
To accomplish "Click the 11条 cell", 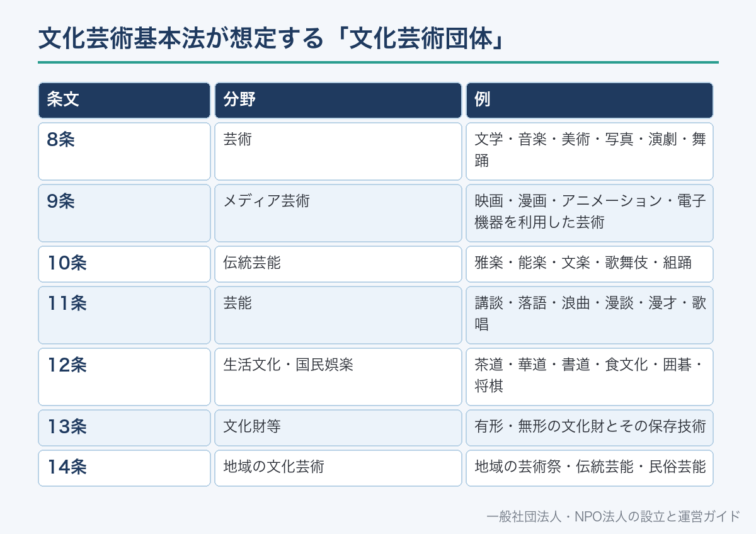I will (124, 315).
